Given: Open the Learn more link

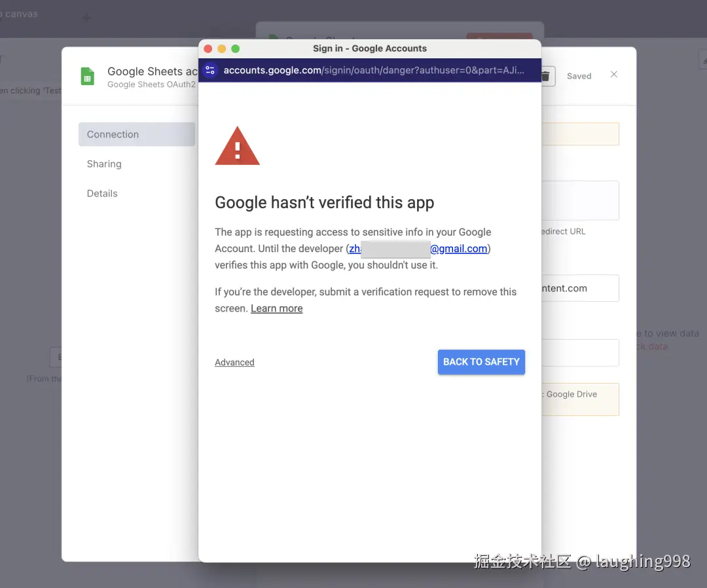Looking at the screenshot, I should (276, 308).
